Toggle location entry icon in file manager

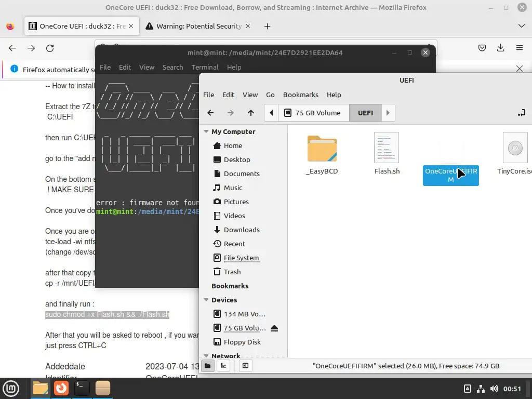coord(522,113)
